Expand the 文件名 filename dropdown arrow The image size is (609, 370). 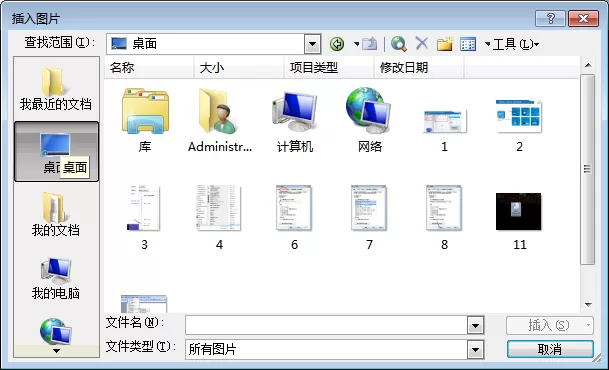[475, 325]
